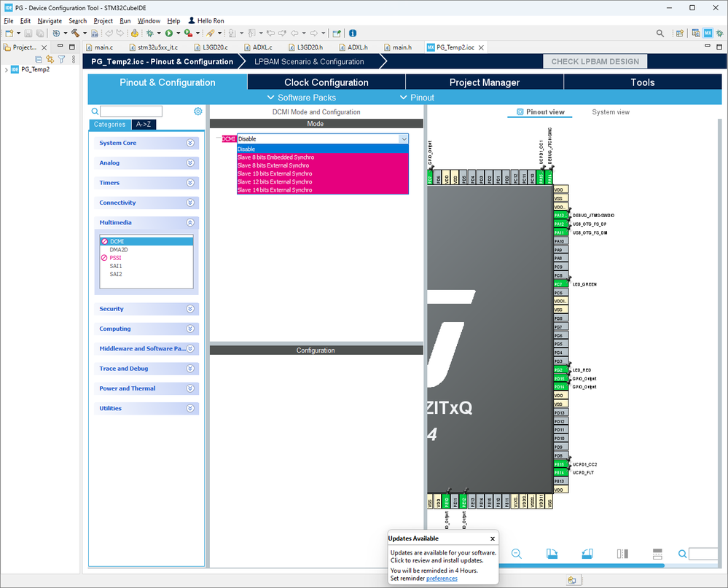This screenshot has height=588, width=728.
Task: Open the Project Explorer view menu dots
Action: coord(74,60)
